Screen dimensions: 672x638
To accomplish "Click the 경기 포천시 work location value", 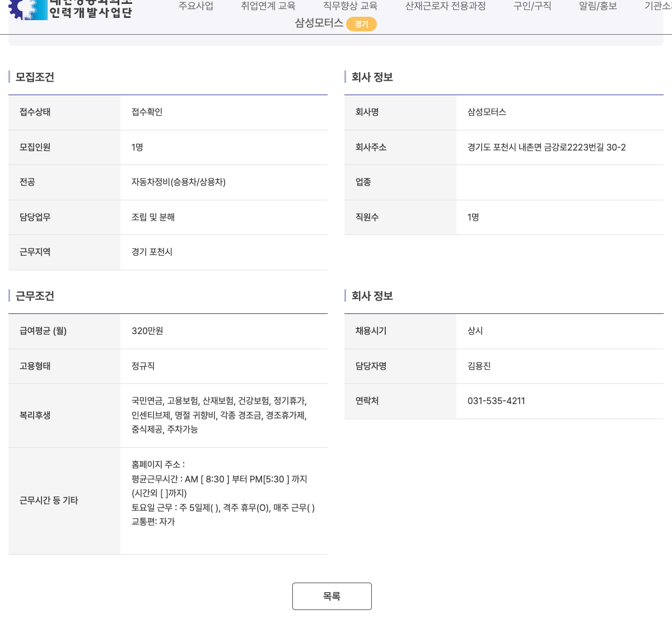I will (152, 252).
